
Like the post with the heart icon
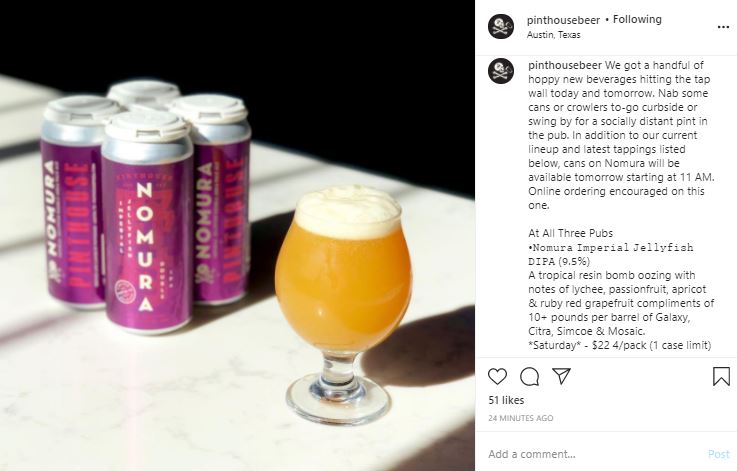pyautogui.click(x=497, y=376)
